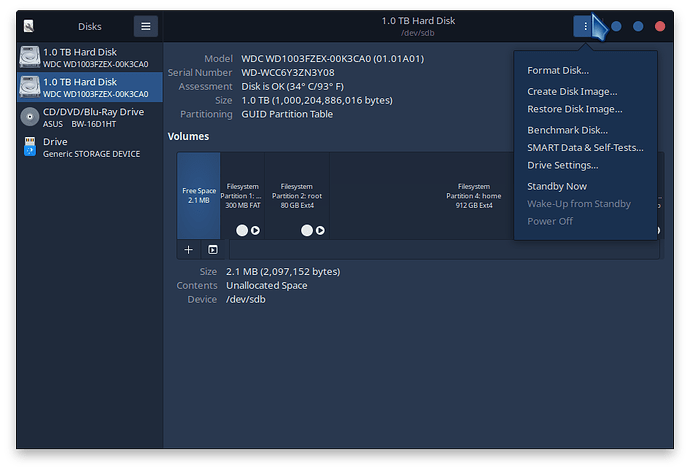Open the hamburger application menu

(146, 26)
